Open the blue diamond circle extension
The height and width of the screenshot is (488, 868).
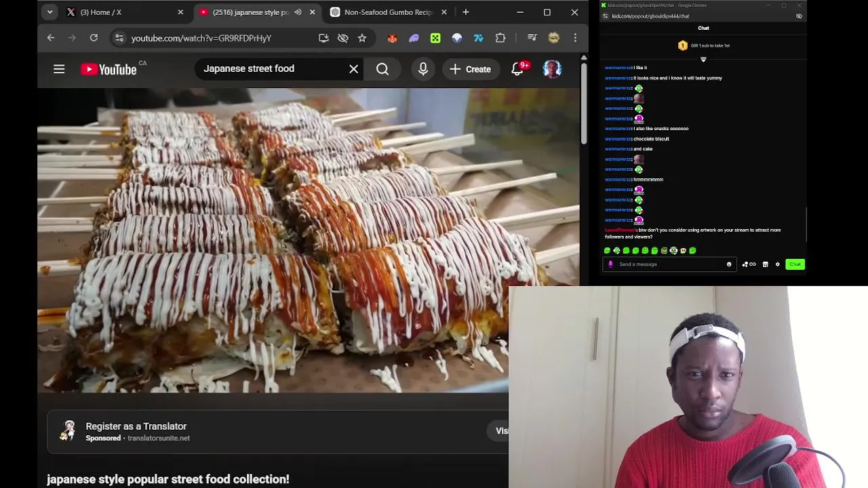(x=457, y=38)
